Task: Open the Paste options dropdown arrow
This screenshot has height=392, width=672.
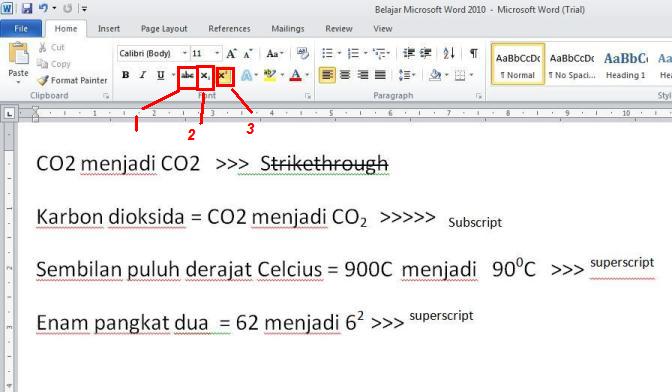Action: click(x=18, y=82)
